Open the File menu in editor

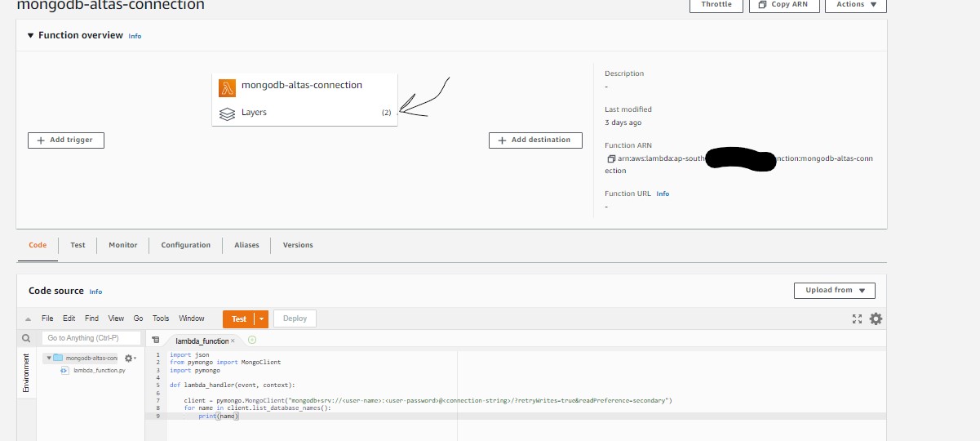coord(47,318)
